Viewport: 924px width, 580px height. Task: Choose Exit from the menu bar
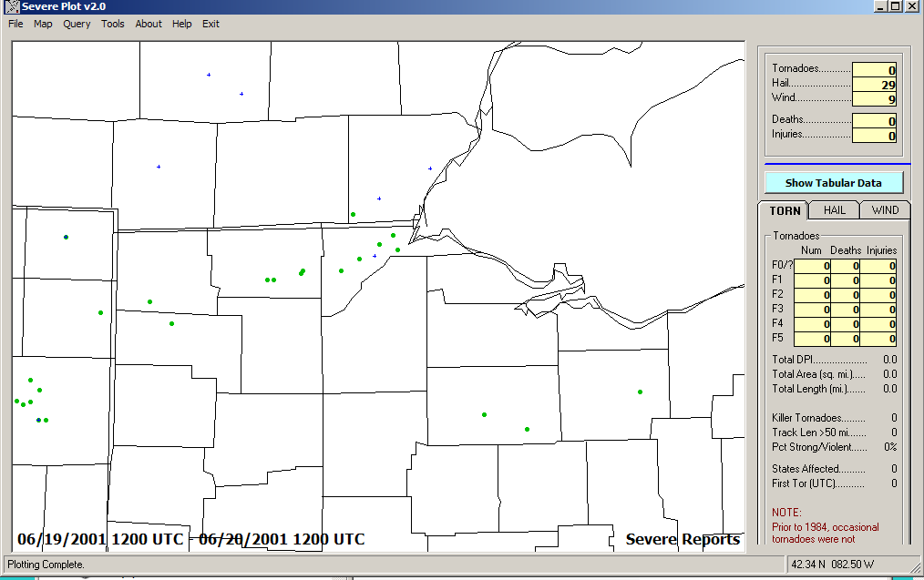click(x=211, y=24)
